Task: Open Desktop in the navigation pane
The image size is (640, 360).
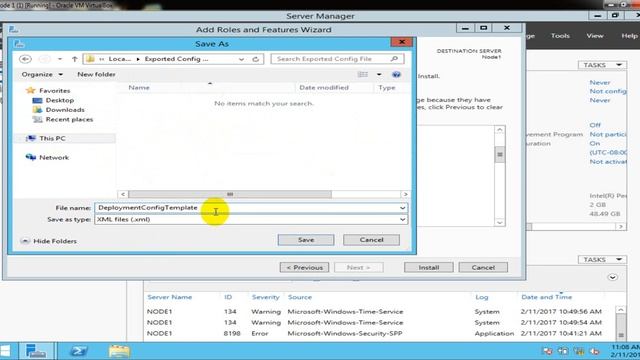Action: pos(60,100)
